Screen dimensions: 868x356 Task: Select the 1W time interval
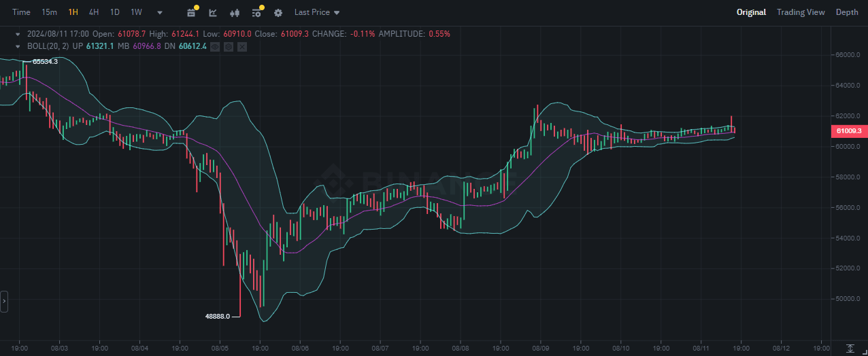tap(136, 12)
